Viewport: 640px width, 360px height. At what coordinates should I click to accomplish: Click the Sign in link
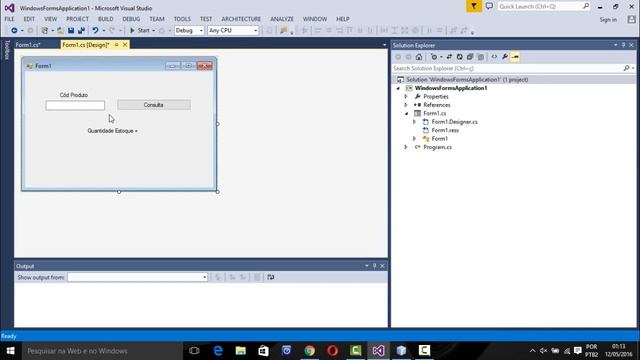pyautogui.click(x=608, y=20)
